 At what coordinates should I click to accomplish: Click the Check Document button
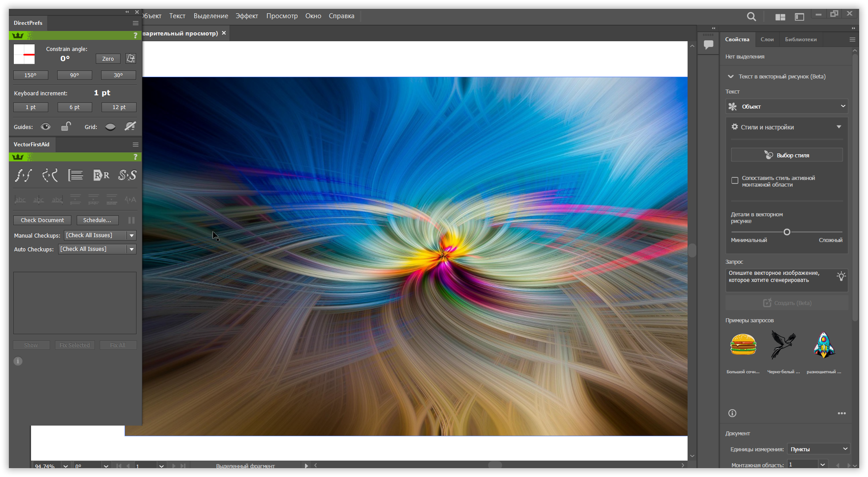42,220
